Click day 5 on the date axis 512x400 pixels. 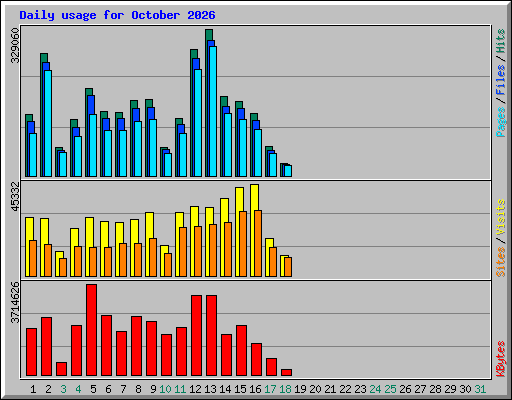(x=93, y=389)
